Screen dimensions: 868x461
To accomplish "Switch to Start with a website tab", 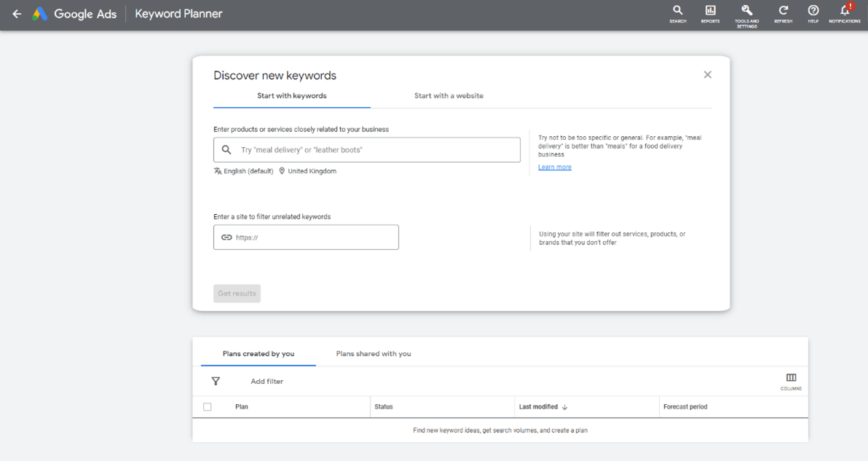I will tap(449, 95).
